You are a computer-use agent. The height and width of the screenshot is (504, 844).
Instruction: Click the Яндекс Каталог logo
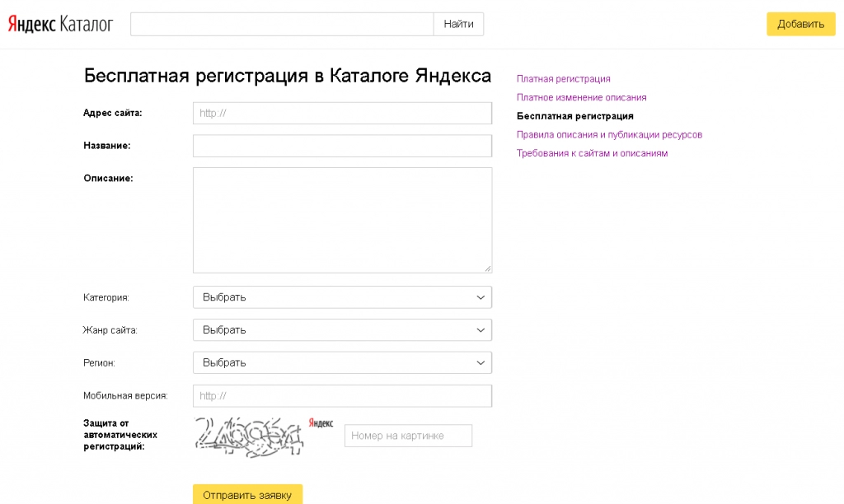tap(60, 24)
